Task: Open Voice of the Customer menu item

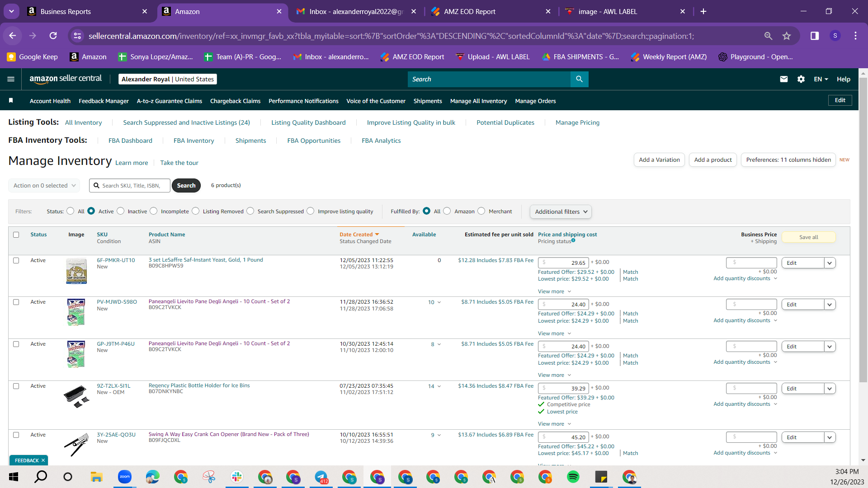Action: pos(376,101)
